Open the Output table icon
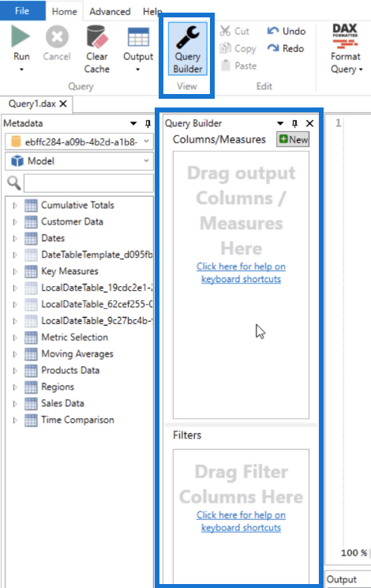Viewport: 371px width, 588px height. click(x=138, y=36)
